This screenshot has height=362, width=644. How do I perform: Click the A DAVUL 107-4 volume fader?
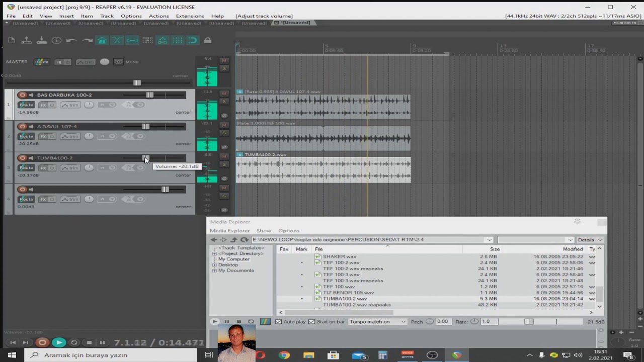pyautogui.click(x=145, y=127)
